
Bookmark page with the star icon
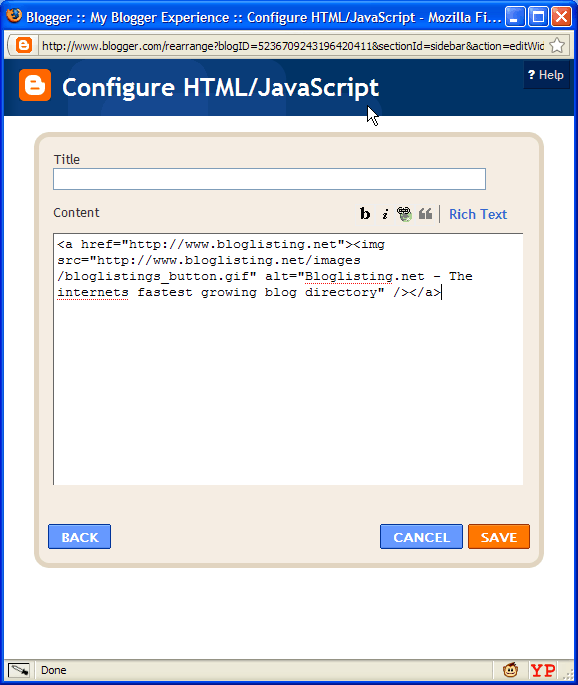(x=557, y=45)
